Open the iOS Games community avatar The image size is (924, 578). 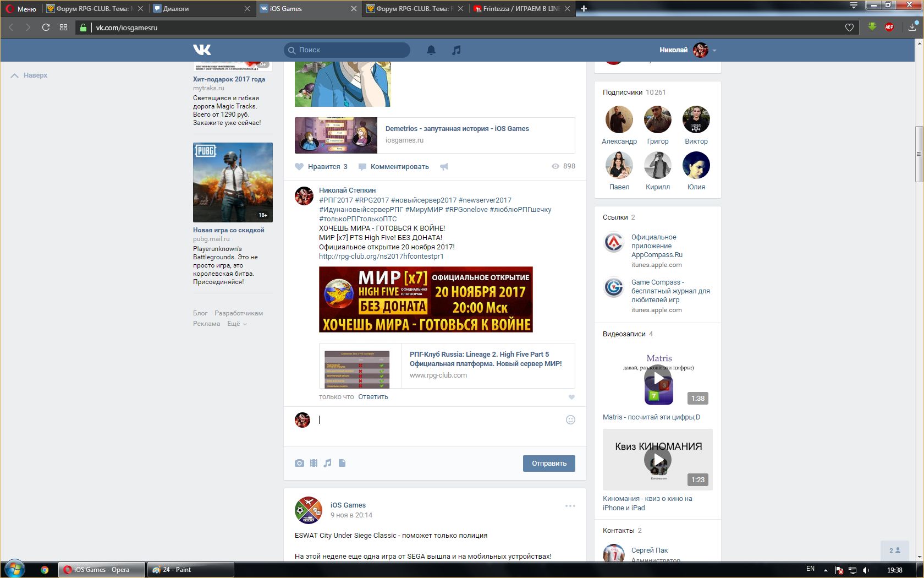pyautogui.click(x=309, y=510)
